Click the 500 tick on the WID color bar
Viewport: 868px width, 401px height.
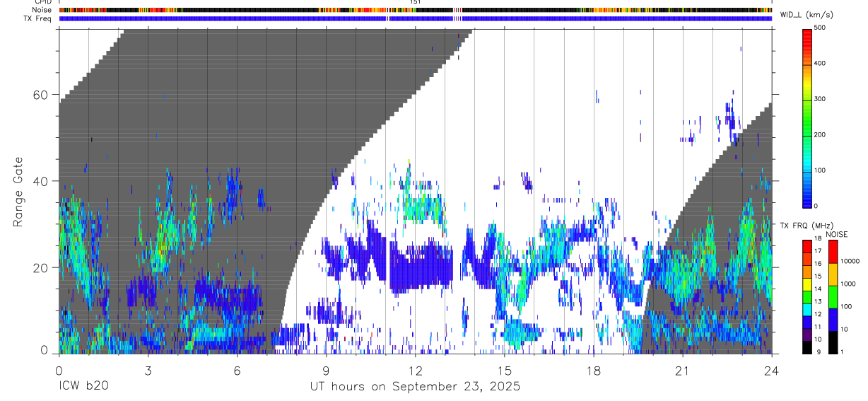click(819, 28)
